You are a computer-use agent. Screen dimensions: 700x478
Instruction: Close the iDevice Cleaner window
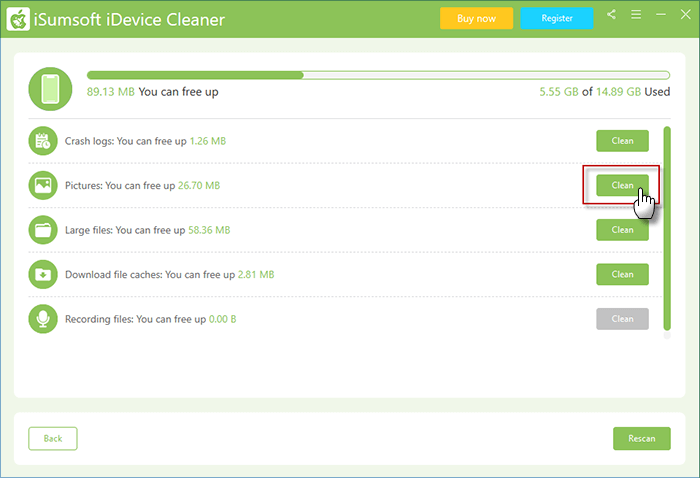tap(686, 15)
